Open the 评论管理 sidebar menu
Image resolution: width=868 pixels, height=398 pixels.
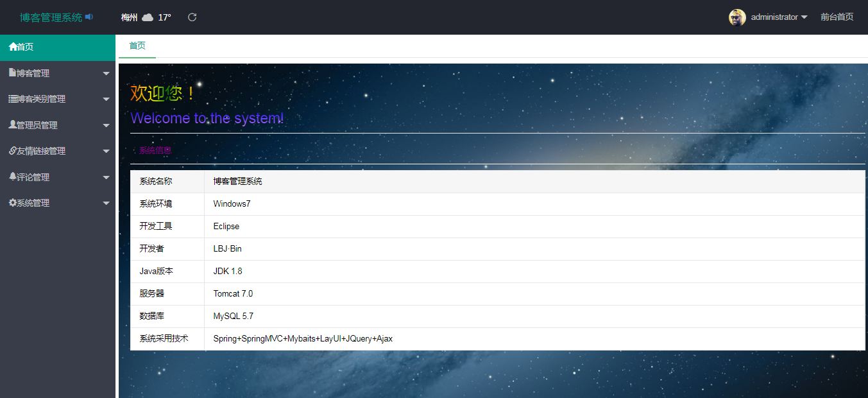click(x=58, y=177)
